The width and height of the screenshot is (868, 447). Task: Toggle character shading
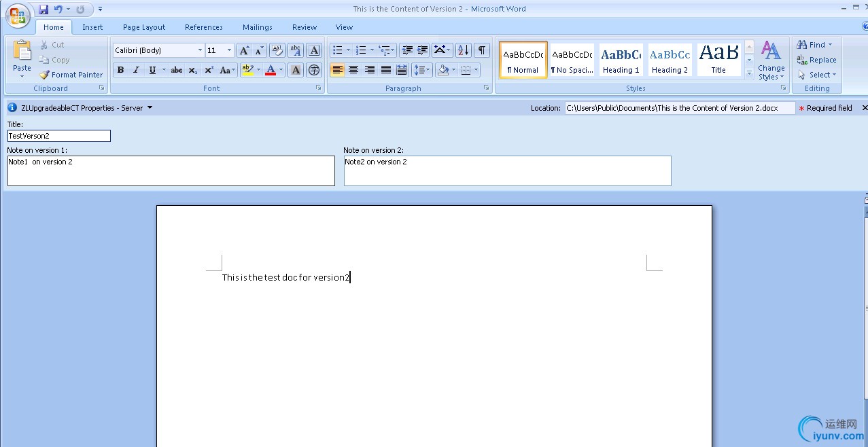(x=296, y=70)
